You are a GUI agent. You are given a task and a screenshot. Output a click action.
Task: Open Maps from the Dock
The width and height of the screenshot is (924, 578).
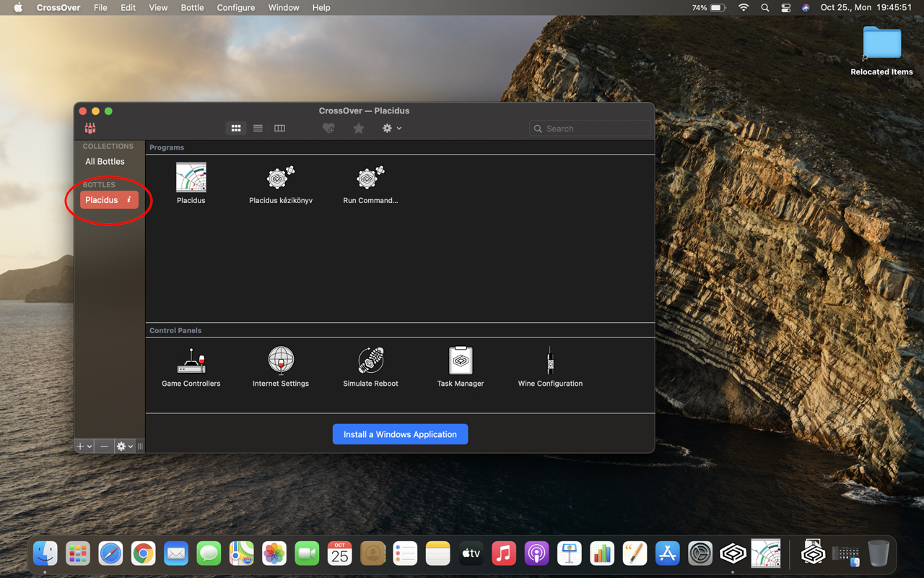coord(242,554)
